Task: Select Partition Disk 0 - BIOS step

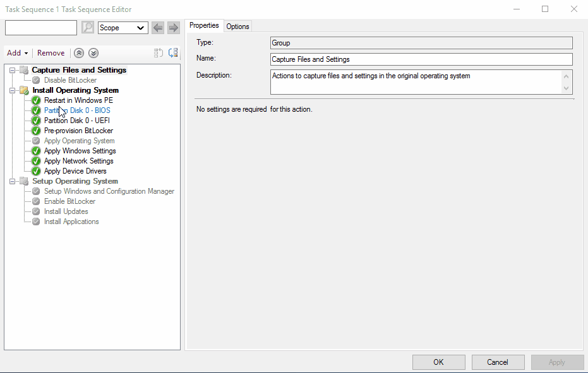Action: (77, 110)
